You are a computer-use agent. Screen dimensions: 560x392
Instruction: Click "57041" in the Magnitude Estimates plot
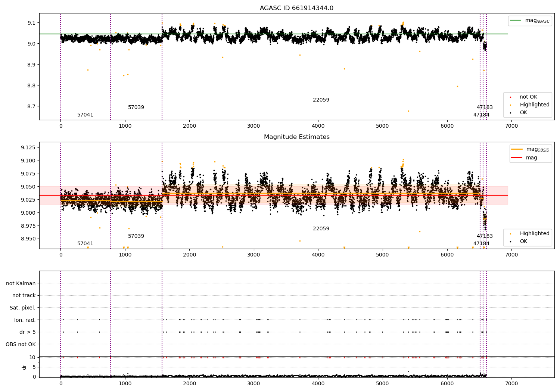(x=85, y=243)
